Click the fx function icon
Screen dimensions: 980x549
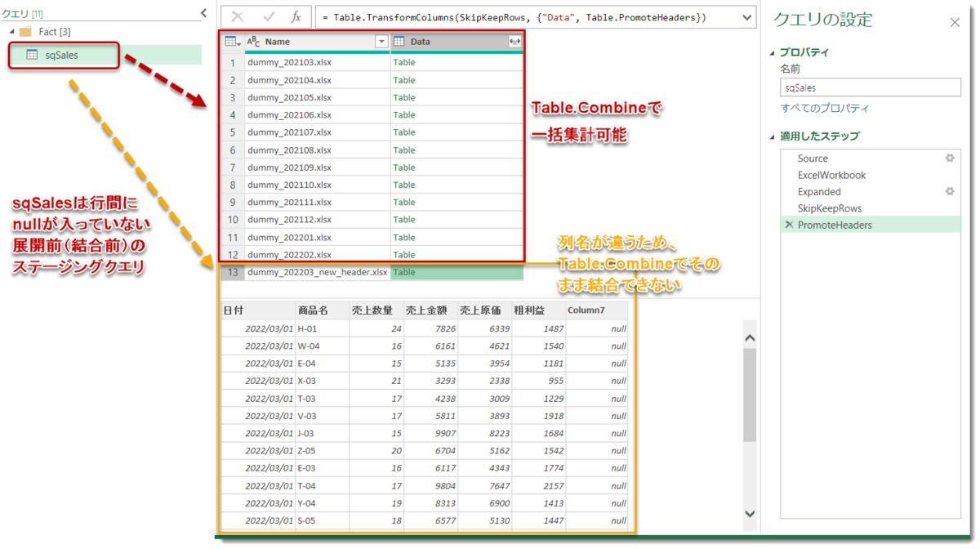click(x=296, y=17)
